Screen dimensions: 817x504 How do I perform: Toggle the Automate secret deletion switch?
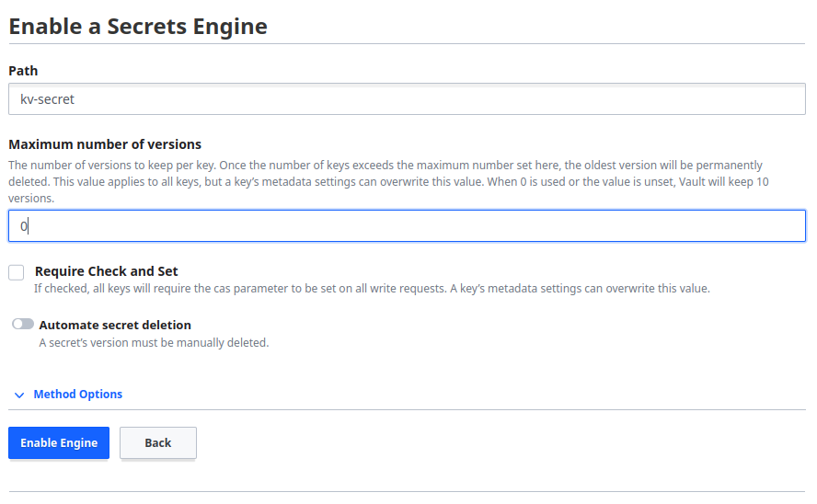click(x=23, y=325)
